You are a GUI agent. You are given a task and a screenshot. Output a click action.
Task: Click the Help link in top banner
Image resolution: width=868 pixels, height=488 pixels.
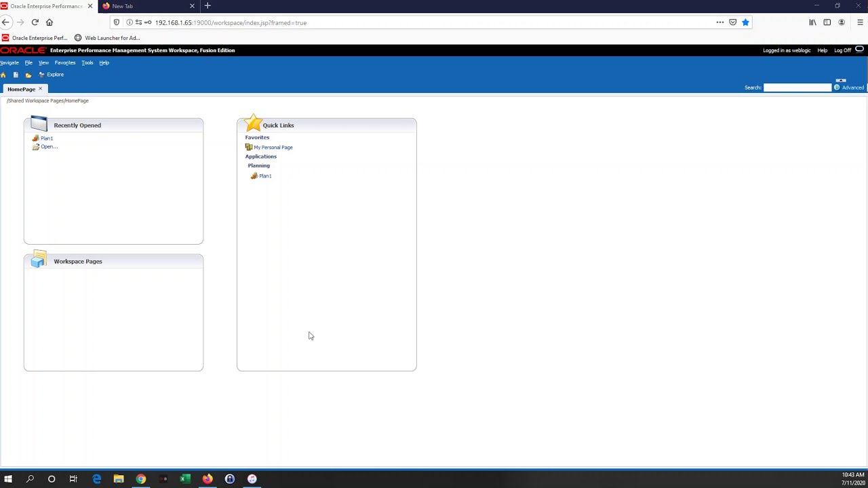click(x=822, y=50)
